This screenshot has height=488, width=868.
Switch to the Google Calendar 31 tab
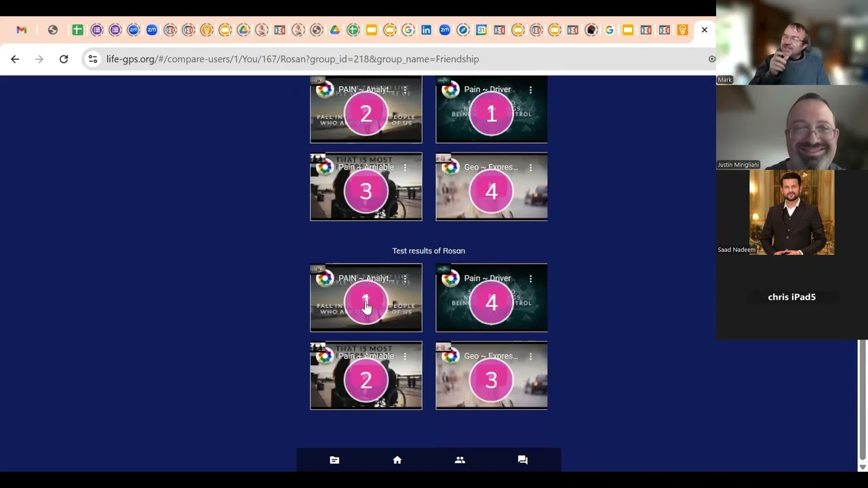pos(481,30)
